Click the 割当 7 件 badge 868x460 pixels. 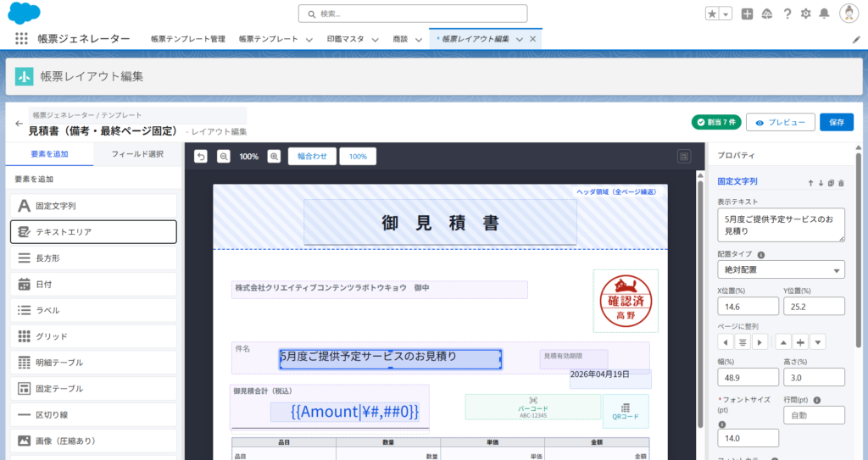click(x=716, y=122)
